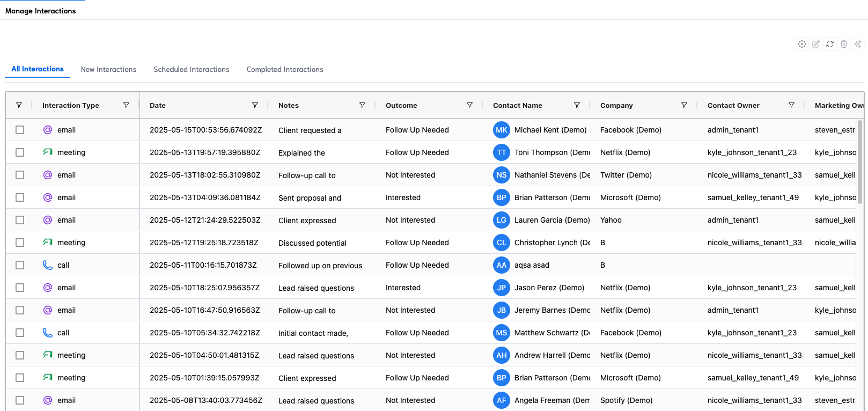Click the AI sparkles icon in toolbar
Screen dimensions: 868x411
(x=858, y=44)
